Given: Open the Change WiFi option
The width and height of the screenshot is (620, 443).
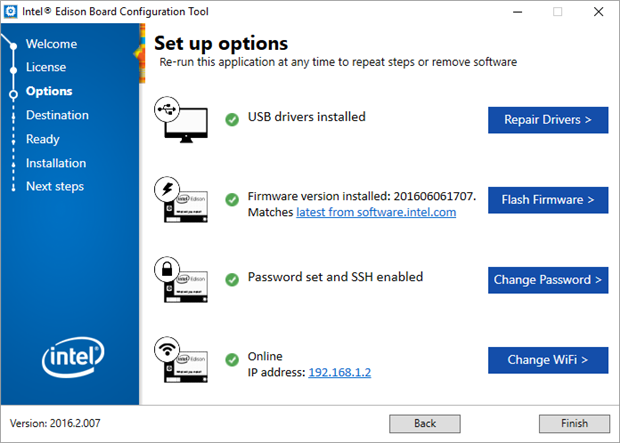Looking at the screenshot, I should [548, 359].
